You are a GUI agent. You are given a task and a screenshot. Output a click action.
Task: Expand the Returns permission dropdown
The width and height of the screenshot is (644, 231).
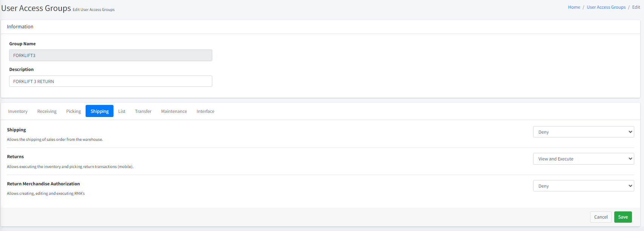point(583,159)
